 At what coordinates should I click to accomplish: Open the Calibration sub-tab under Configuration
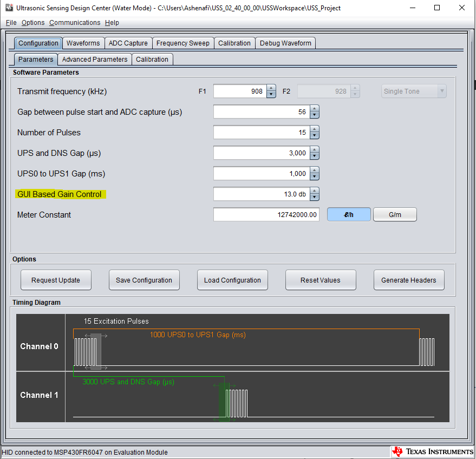pos(152,59)
